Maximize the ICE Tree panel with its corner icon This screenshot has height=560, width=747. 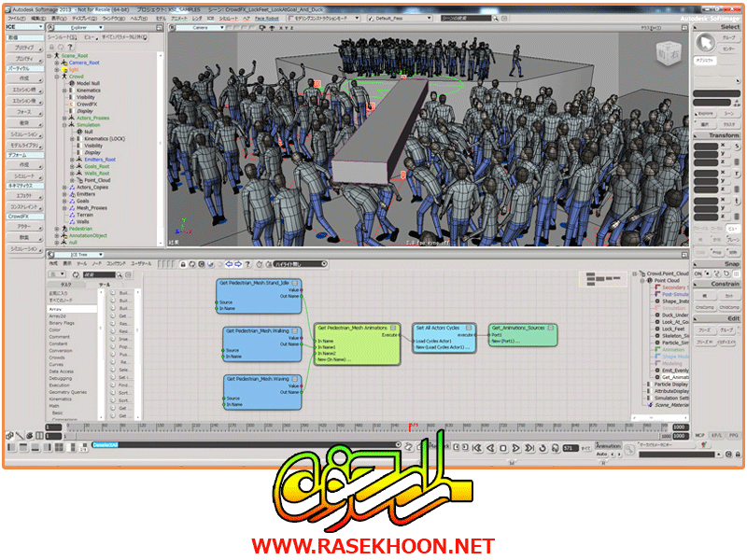(684, 255)
